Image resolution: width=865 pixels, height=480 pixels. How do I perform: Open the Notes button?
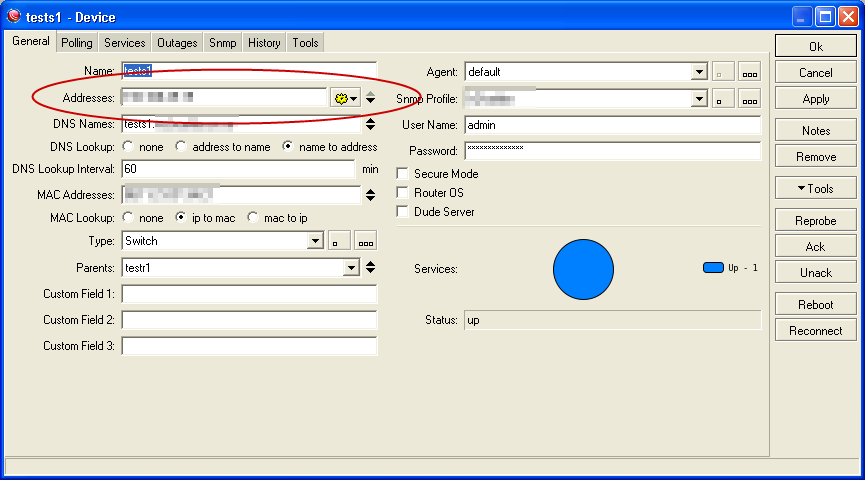click(816, 131)
